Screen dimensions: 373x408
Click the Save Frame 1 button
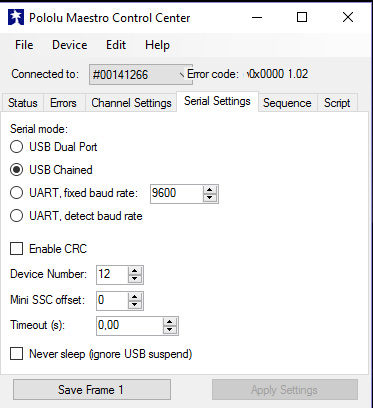(92, 389)
